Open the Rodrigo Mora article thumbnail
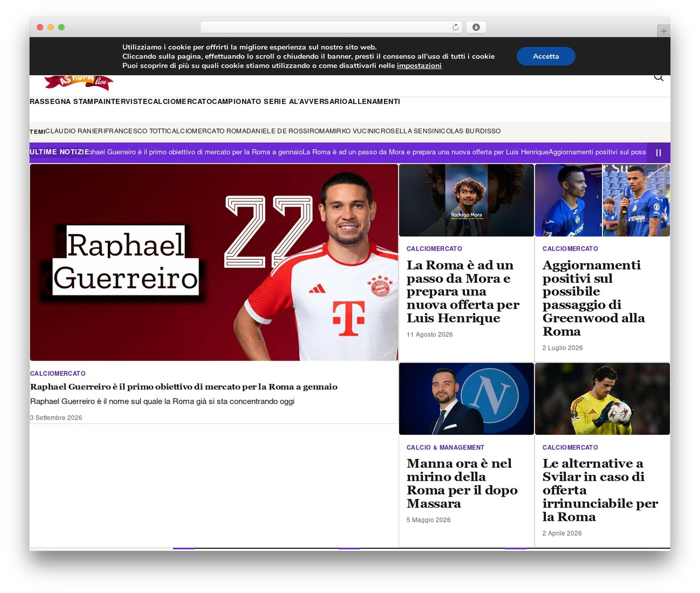This screenshot has width=700, height=593. (466, 200)
